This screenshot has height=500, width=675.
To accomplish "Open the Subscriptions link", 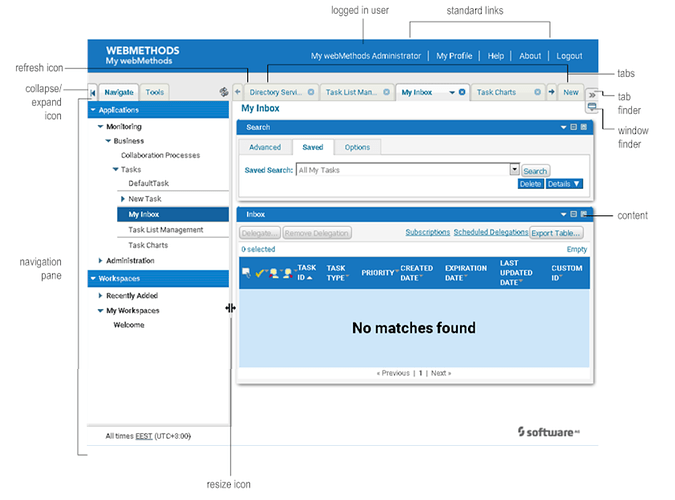I will coord(427,232).
